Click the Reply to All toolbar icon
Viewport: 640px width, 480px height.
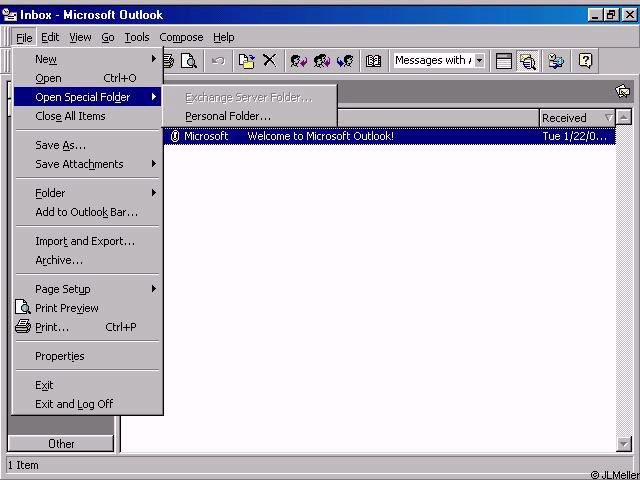322,61
